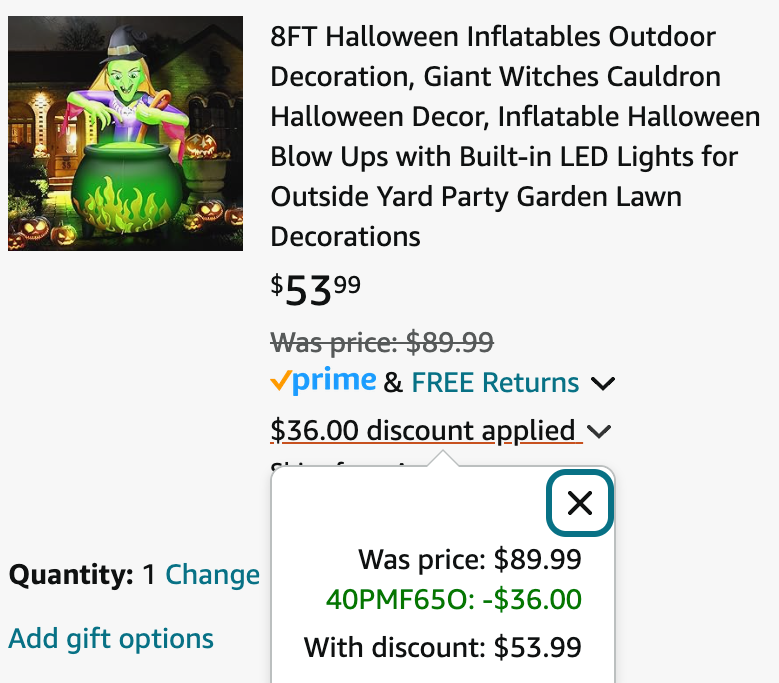This screenshot has width=779, height=683.
Task: Click the struck-through Was price $89.99
Action: click(382, 342)
